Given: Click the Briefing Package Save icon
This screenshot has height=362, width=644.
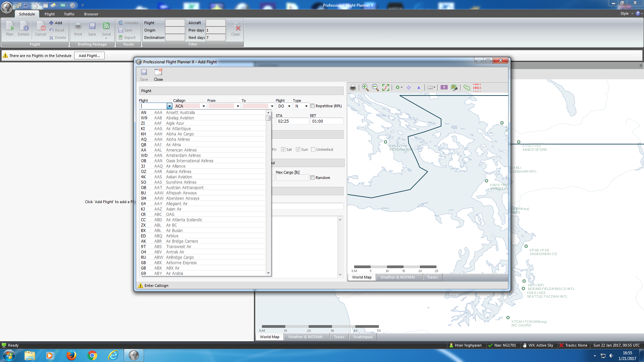Looking at the screenshot, I should pyautogui.click(x=92, y=28).
